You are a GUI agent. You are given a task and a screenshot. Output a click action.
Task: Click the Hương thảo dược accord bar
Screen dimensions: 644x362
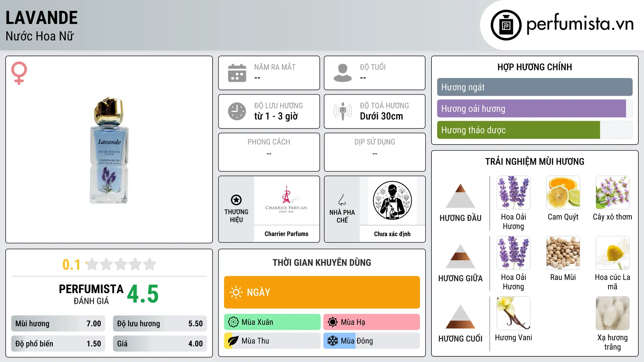535,130
